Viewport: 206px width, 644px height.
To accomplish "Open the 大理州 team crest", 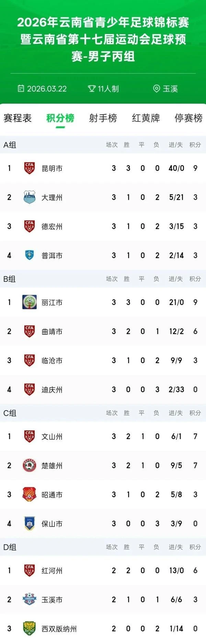I will (30, 197).
